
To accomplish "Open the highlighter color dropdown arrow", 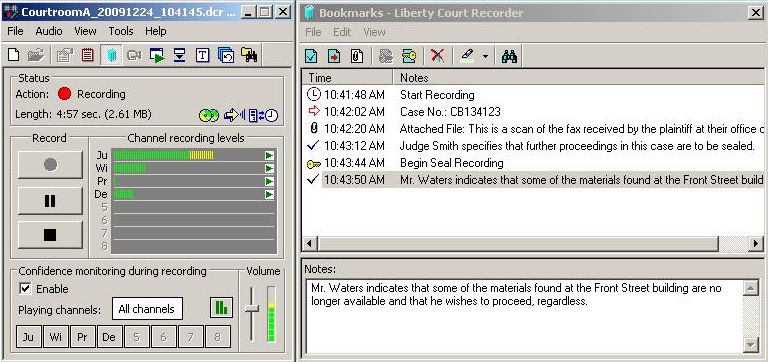I will pos(485,56).
